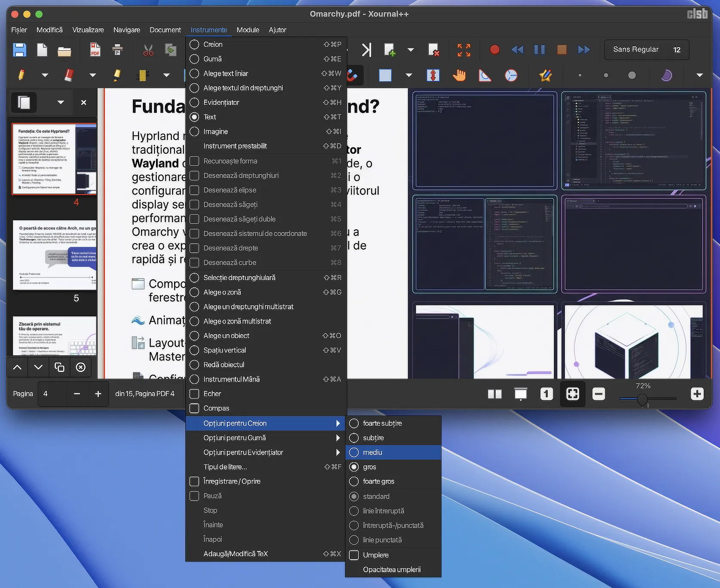The width and height of the screenshot is (720, 588).
Task: Choose Tipul de litere from the menu
Action: [x=225, y=467]
